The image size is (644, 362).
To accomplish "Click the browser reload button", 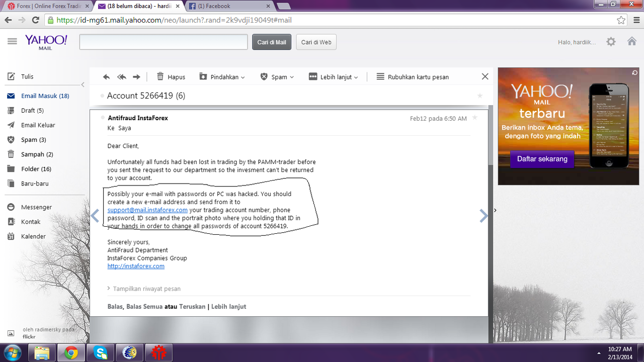I will click(35, 21).
